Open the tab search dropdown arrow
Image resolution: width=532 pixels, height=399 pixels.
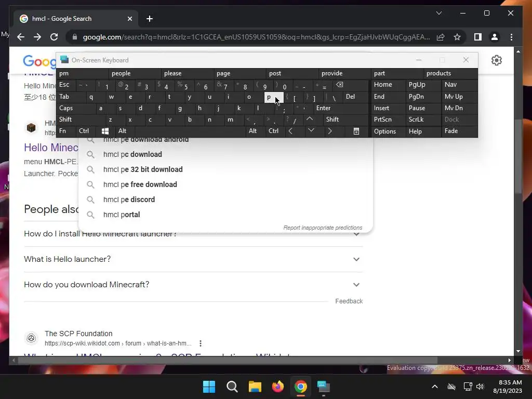coord(438,13)
